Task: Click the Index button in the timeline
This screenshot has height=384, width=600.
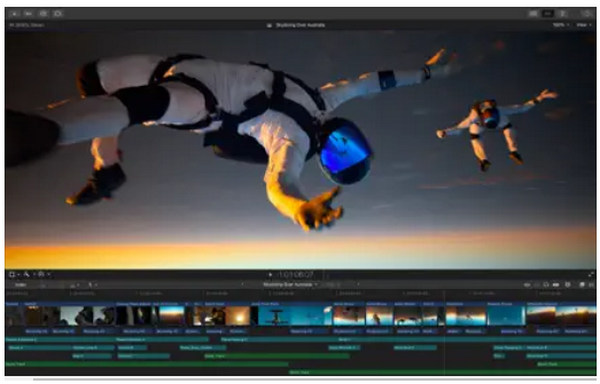Action: (x=20, y=285)
